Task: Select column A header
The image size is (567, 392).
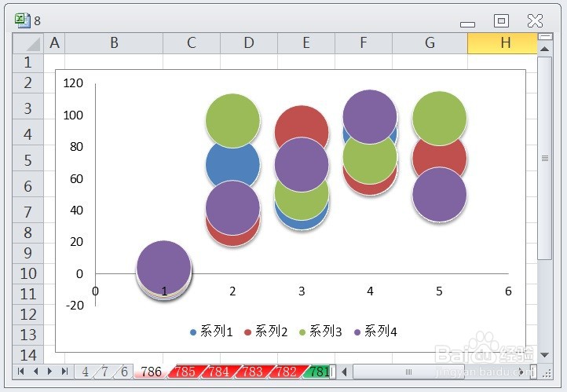Action: tap(54, 43)
